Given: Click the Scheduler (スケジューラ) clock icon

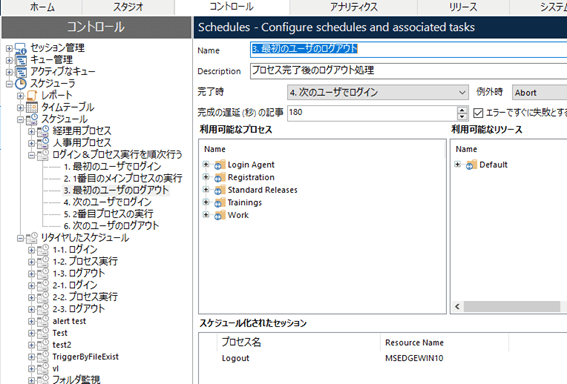Looking at the screenshot, I should click(21, 84).
